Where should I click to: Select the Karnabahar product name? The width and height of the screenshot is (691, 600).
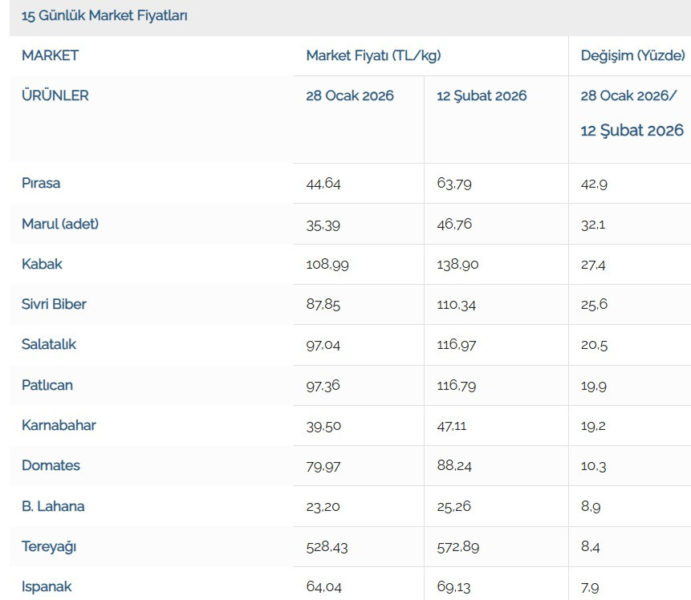(x=59, y=425)
